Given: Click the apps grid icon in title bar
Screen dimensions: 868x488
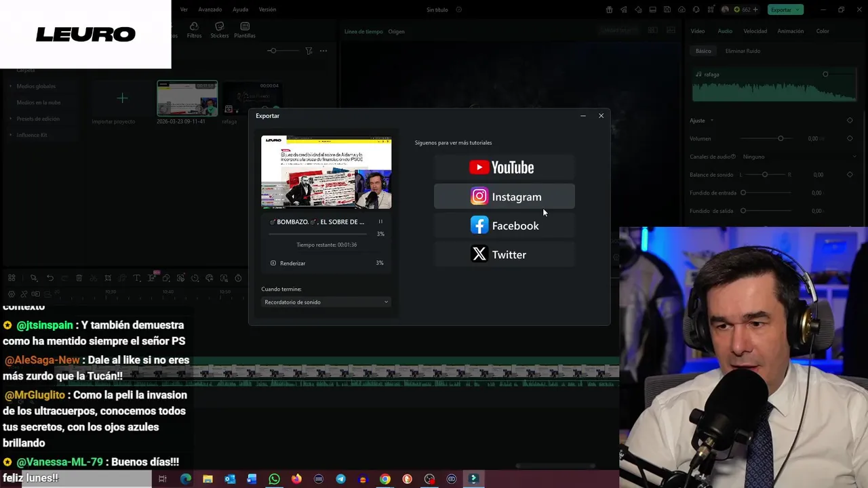Looking at the screenshot, I should coord(712,9).
